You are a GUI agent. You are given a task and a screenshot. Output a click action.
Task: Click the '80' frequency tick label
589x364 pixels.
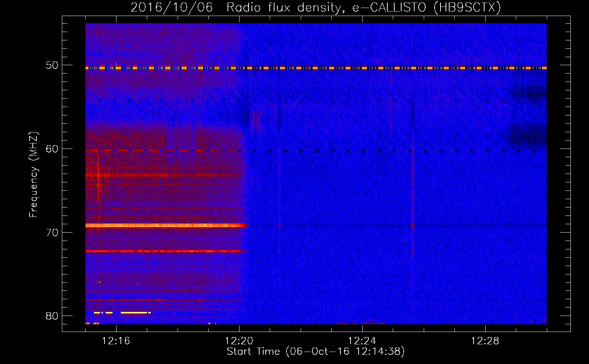[x=52, y=316]
